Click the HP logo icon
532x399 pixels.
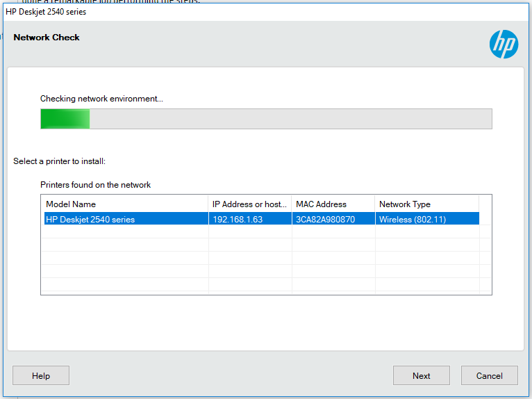tap(504, 44)
